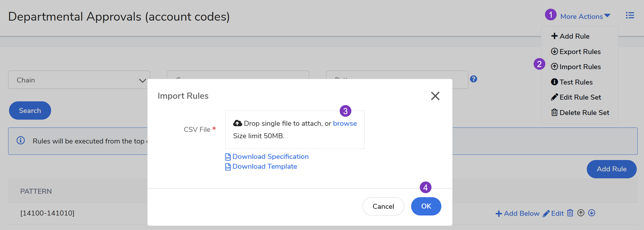The image size is (644, 230).
Task: Click the blue help question mark icon
Action: [x=474, y=79]
